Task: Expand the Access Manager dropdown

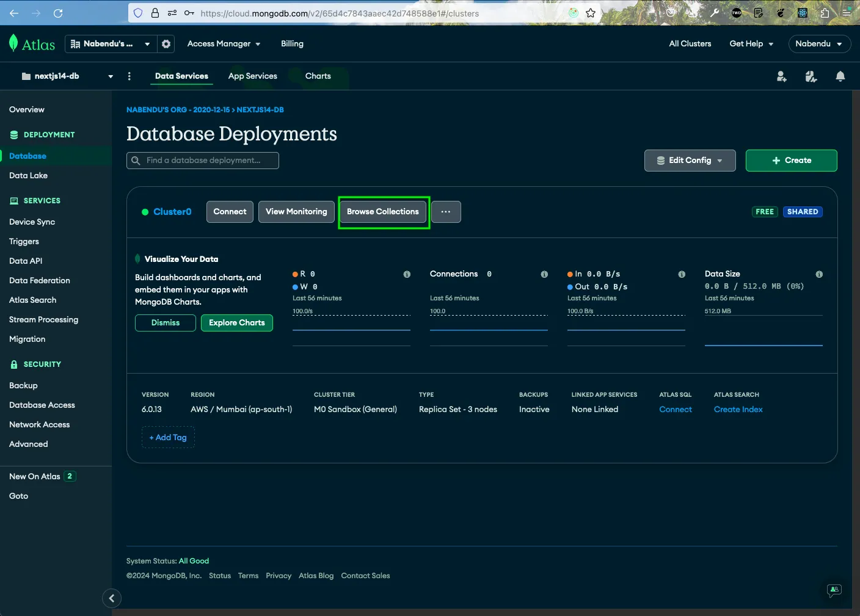Action: [224, 44]
